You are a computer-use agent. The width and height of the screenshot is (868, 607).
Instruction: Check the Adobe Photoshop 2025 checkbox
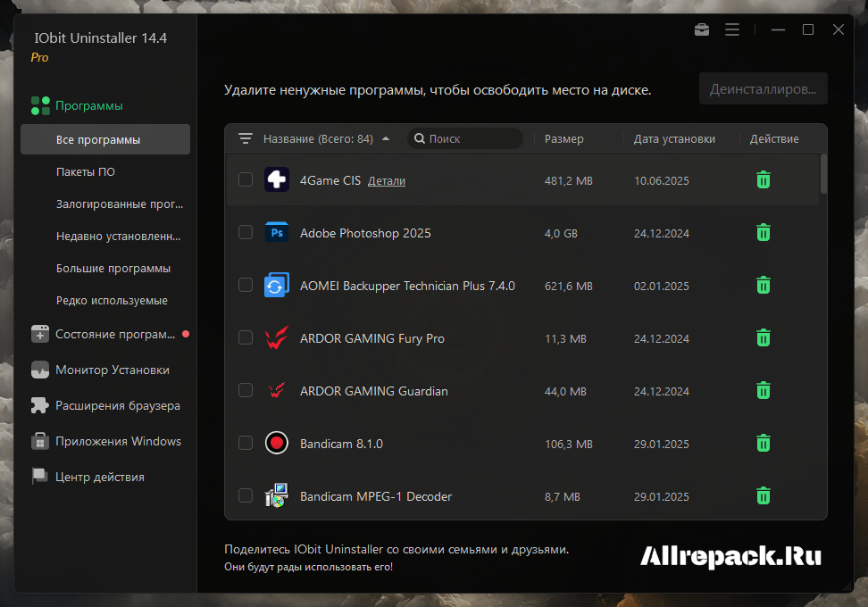[x=246, y=232]
